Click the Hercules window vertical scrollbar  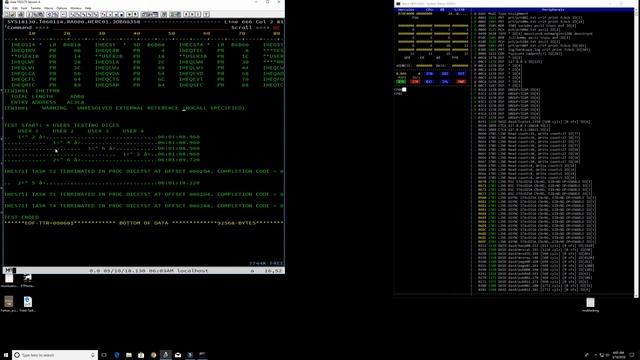tap(637, 153)
